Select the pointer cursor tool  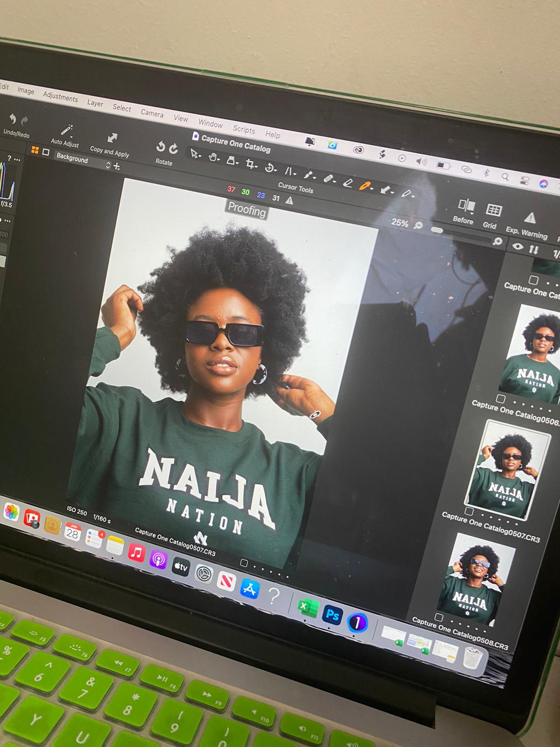click(194, 154)
